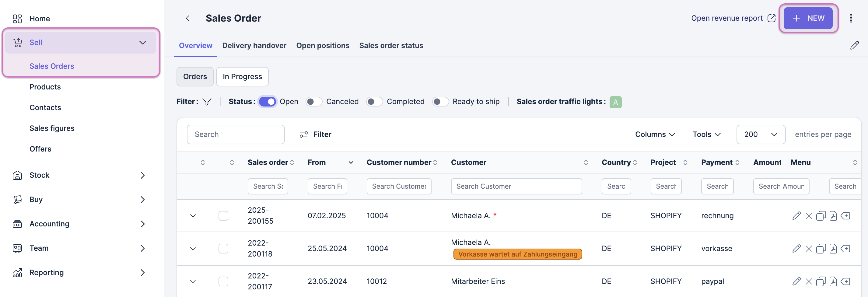
Task: Open the three-dot more options menu
Action: [850, 18]
